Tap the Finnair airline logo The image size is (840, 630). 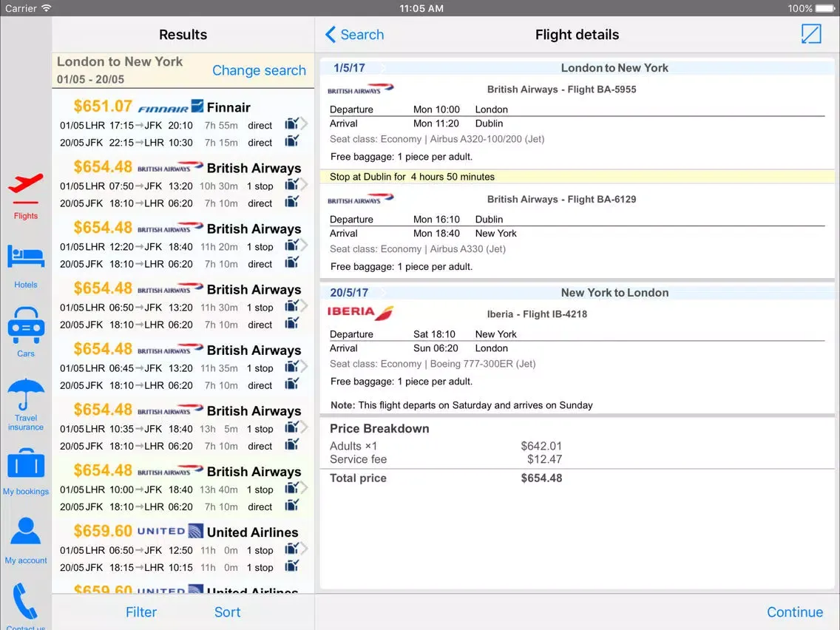pos(170,106)
